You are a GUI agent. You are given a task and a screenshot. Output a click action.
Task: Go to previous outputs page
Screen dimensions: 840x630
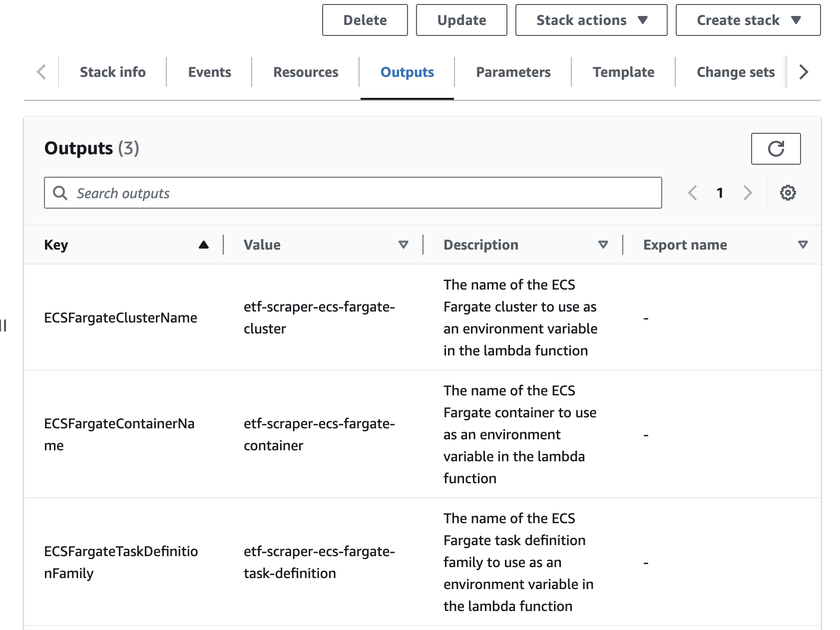coord(692,193)
